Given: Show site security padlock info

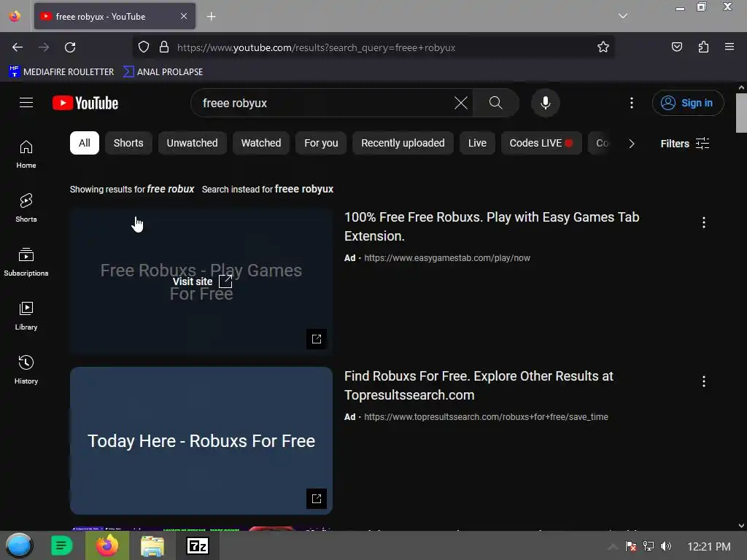Looking at the screenshot, I should [x=164, y=47].
